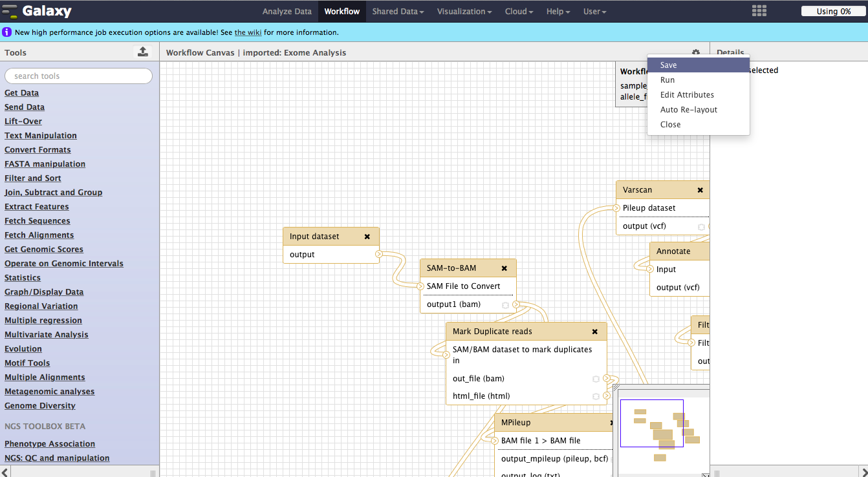
Task: Open the grid scratchbook icon in top bar
Action: pyautogui.click(x=759, y=11)
